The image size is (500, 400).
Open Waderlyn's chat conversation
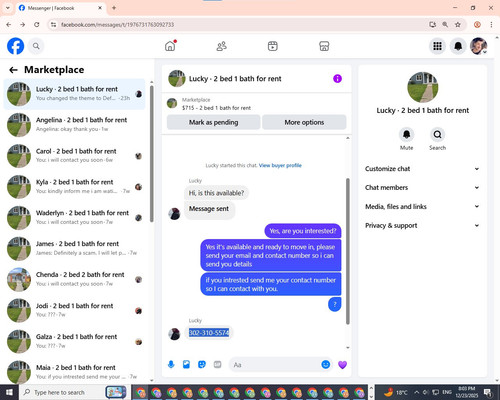(74, 217)
